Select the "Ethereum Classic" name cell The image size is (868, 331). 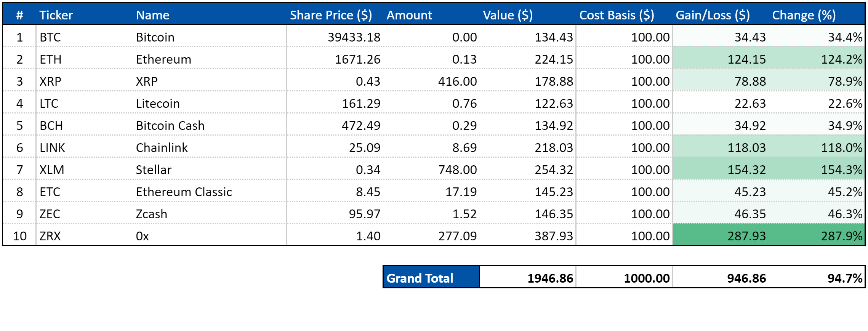pos(184,192)
